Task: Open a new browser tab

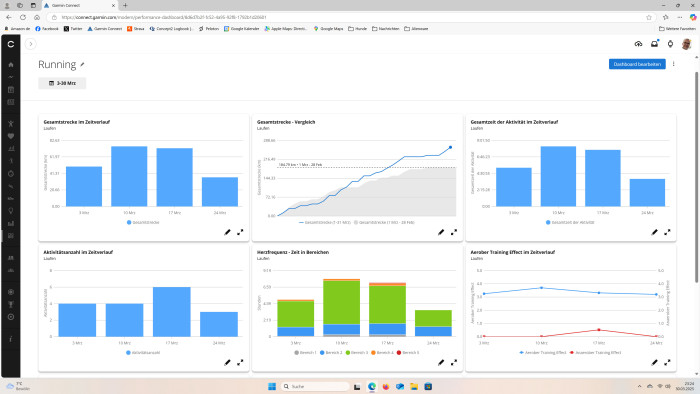Action: tap(125, 5)
